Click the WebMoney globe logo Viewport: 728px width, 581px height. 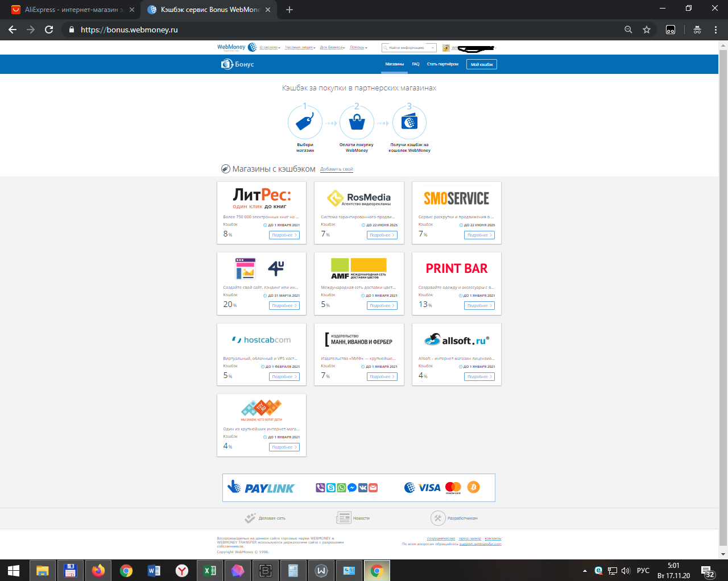point(252,47)
